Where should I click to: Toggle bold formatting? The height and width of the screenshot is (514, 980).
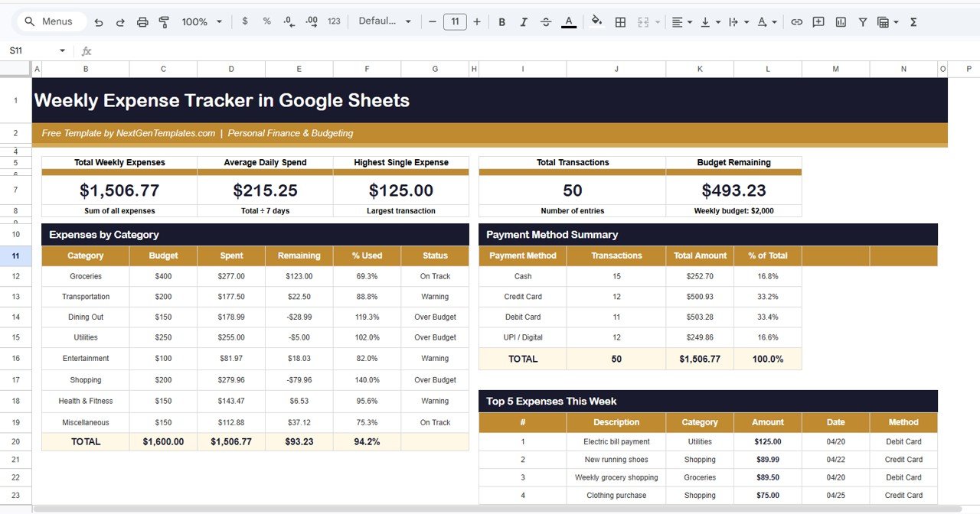pos(502,22)
